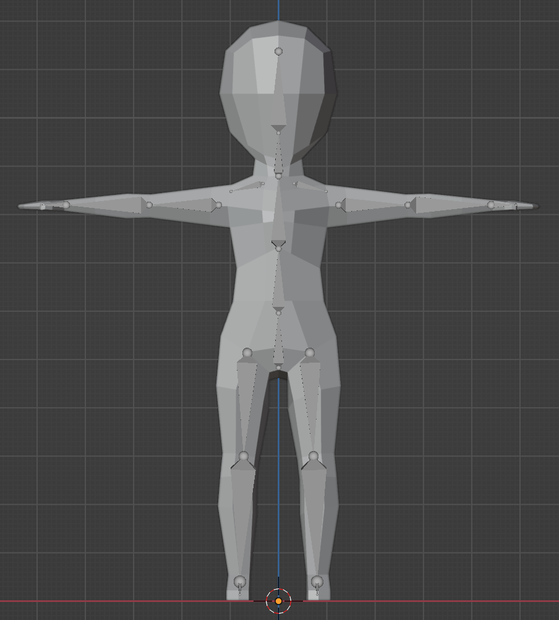
Task: Click the knee joint sphere on screen-right leg
Action: pos(313,456)
